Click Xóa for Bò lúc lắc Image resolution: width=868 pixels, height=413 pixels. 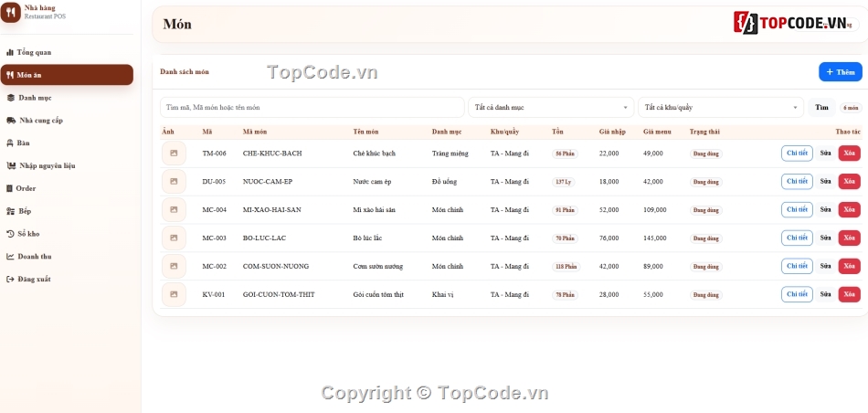(849, 238)
